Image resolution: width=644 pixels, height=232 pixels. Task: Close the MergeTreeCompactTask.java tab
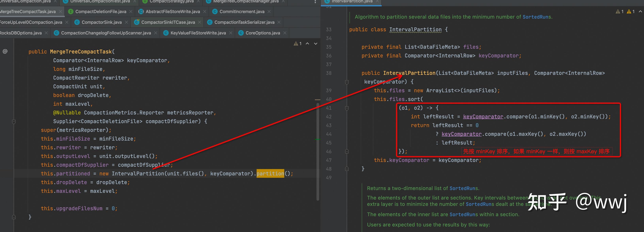point(60,11)
